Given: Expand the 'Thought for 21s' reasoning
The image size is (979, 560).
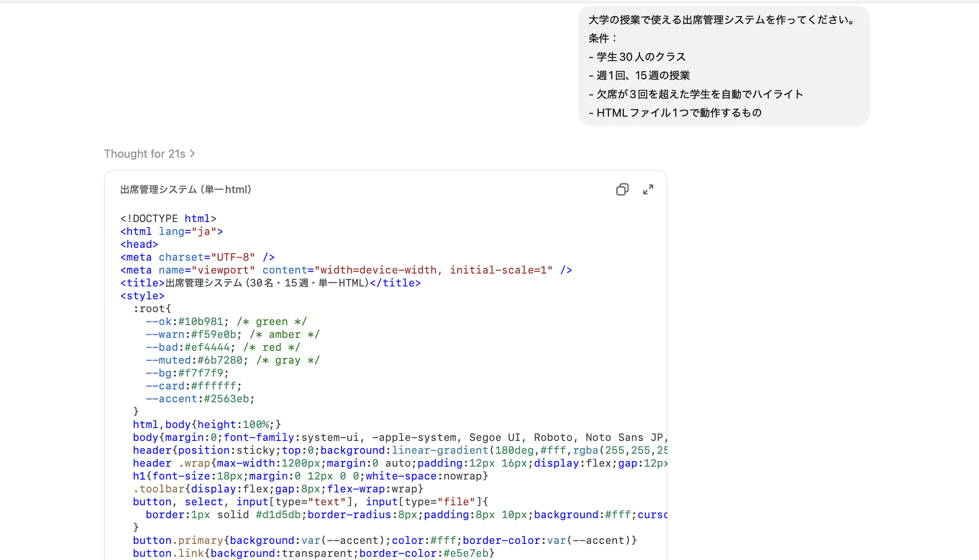Looking at the screenshot, I should click(x=149, y=154).
